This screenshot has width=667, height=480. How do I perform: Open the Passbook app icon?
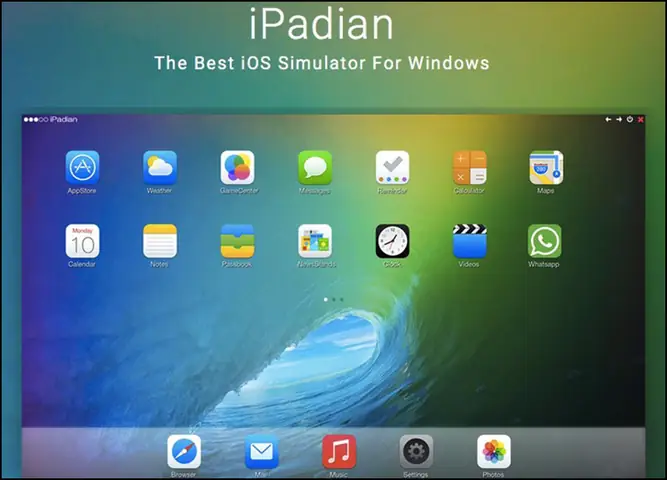pyautogui.click(x=237, y=241)
